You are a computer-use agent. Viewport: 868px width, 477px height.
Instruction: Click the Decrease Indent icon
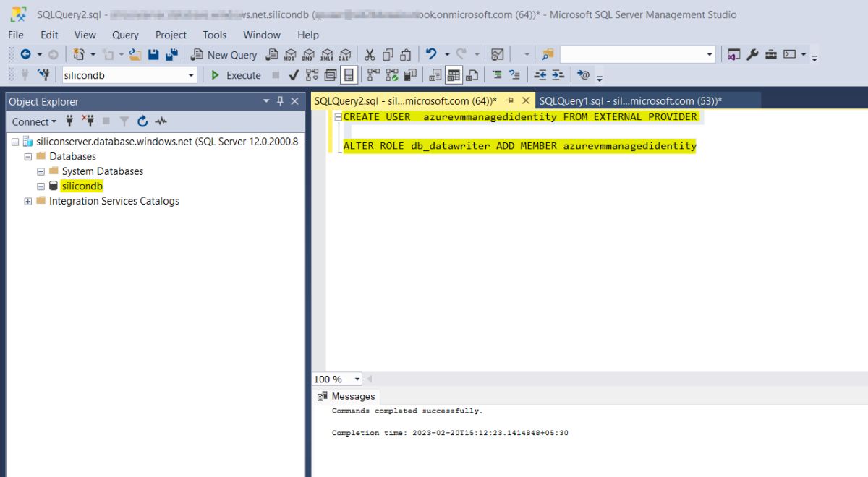540,74
